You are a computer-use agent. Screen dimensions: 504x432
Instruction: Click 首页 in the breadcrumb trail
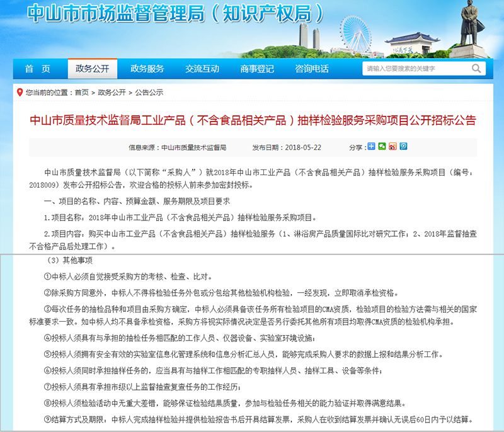81,93
